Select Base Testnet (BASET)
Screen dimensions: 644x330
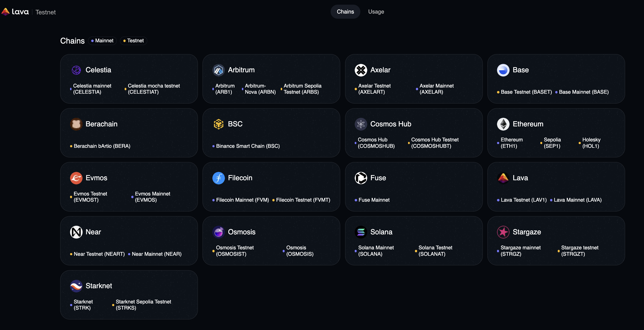pyautogui.click(x=525, y=92)
